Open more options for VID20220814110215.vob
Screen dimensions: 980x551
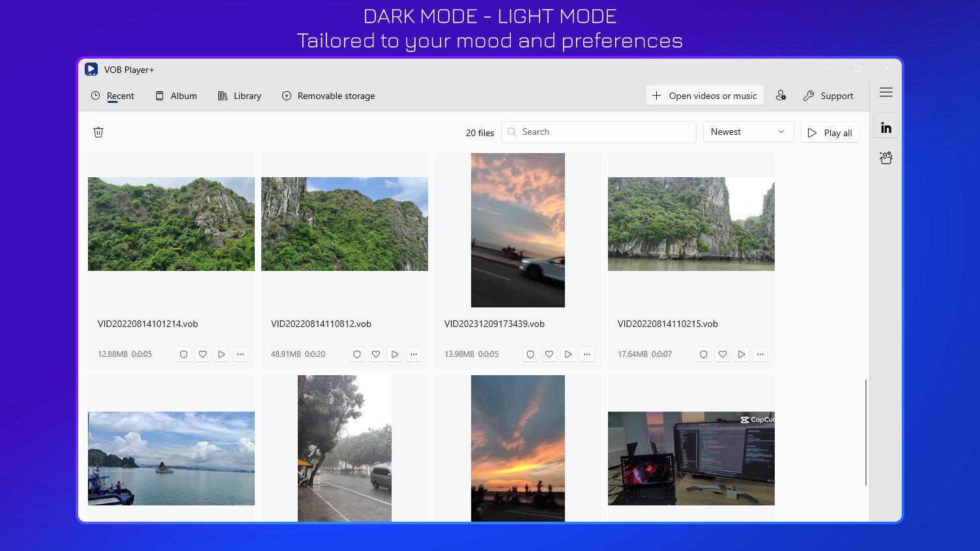pos(760,354)
